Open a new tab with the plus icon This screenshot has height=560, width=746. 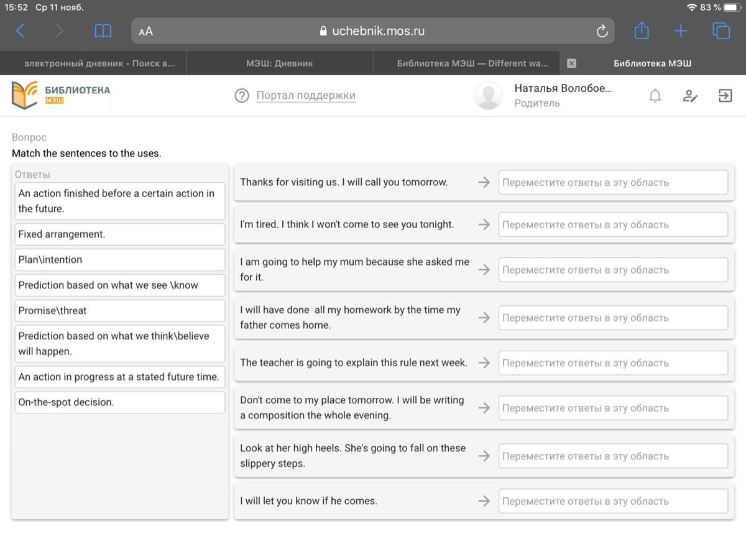[681, 31]
